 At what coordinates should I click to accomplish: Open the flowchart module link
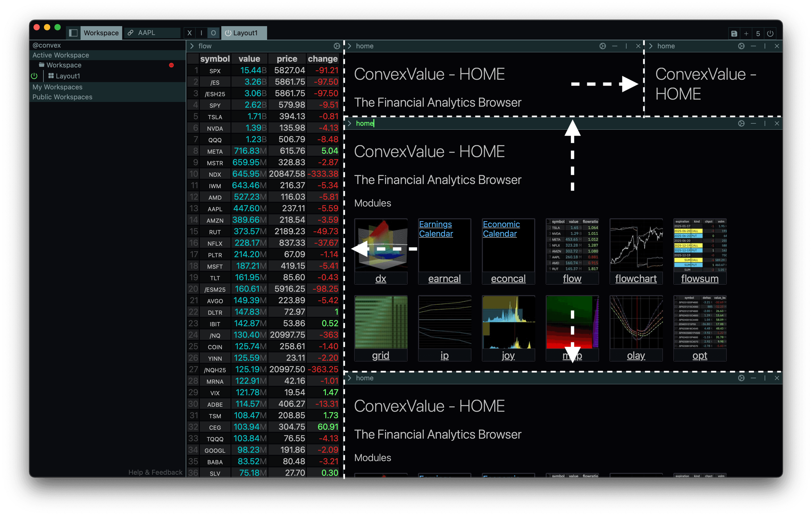(x=636, y=278)
